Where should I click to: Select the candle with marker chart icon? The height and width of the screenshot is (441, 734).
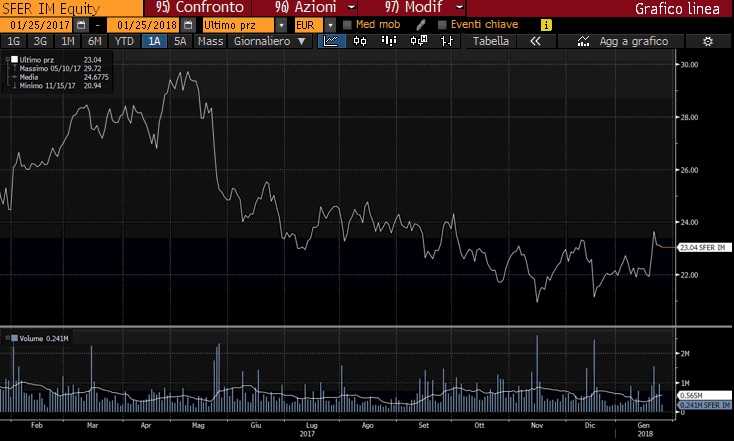coord(418,41)
